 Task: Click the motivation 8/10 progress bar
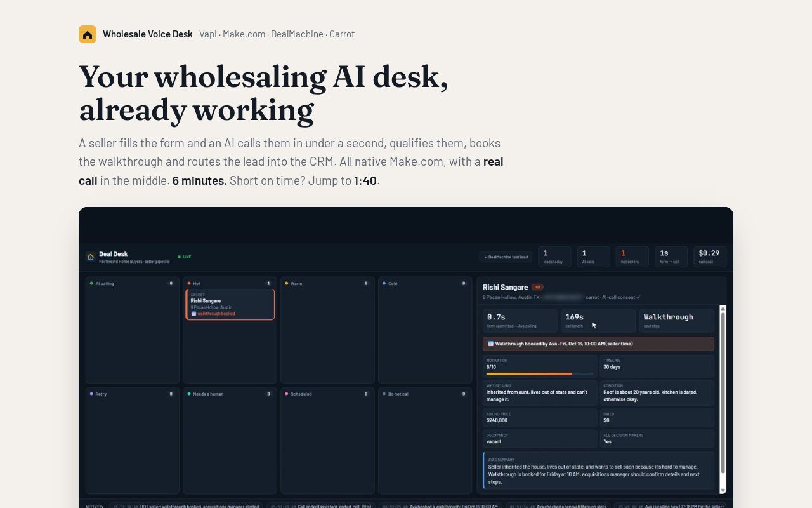[x=540, y=373]
